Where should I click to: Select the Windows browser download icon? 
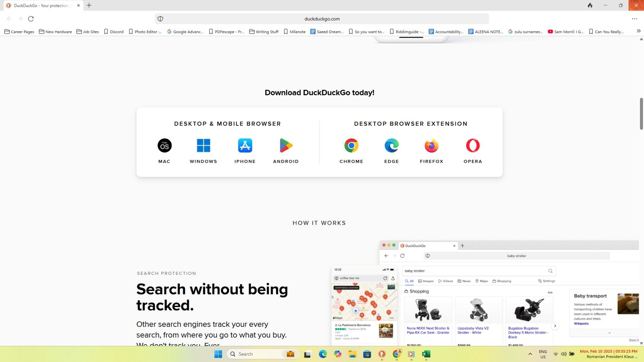coord(203,145)
